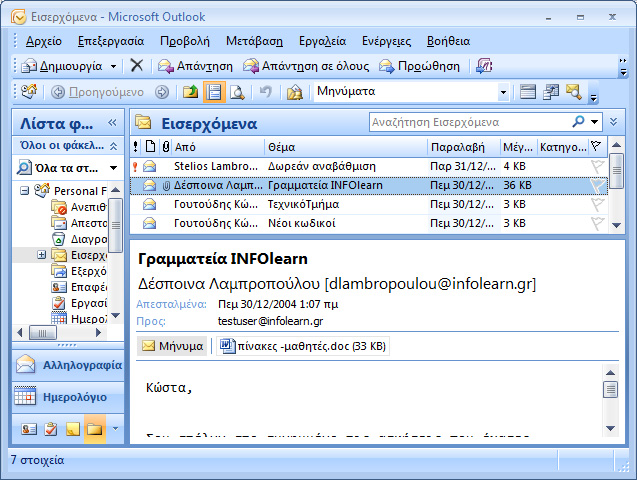Click the forward navigation arrow icon

coord(162,92)
